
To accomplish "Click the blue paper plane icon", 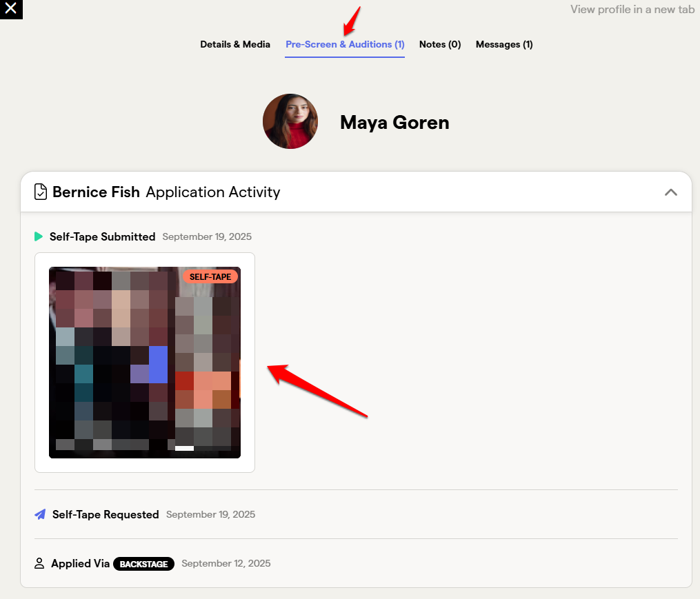I will pyautogui.click(x=40, y=514).
